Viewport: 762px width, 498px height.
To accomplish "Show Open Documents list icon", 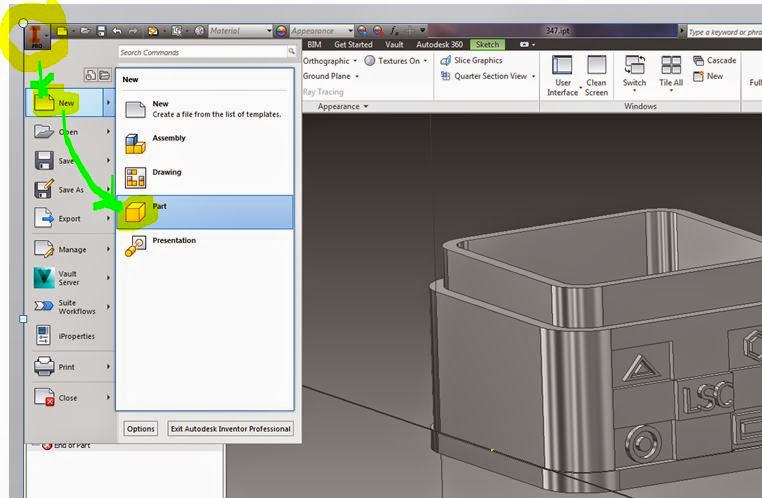I will tap(104, 75).
